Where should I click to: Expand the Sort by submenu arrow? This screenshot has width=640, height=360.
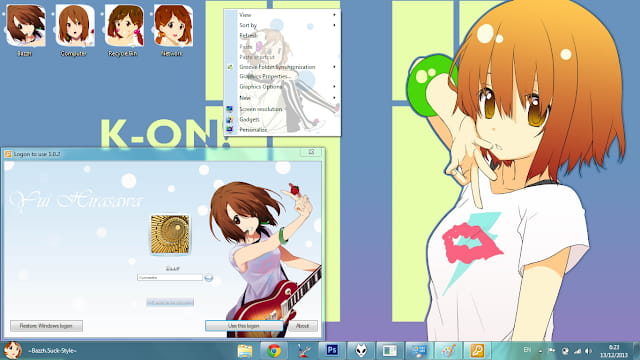click(334, 25)
